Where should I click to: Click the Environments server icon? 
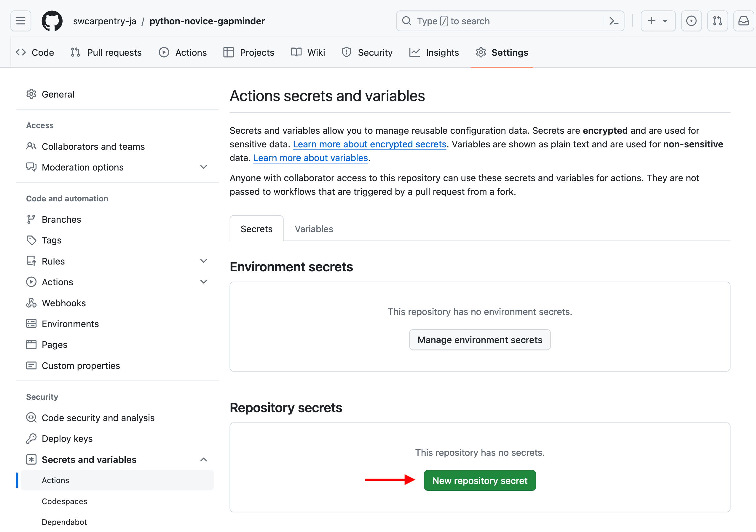pos(31,324)
